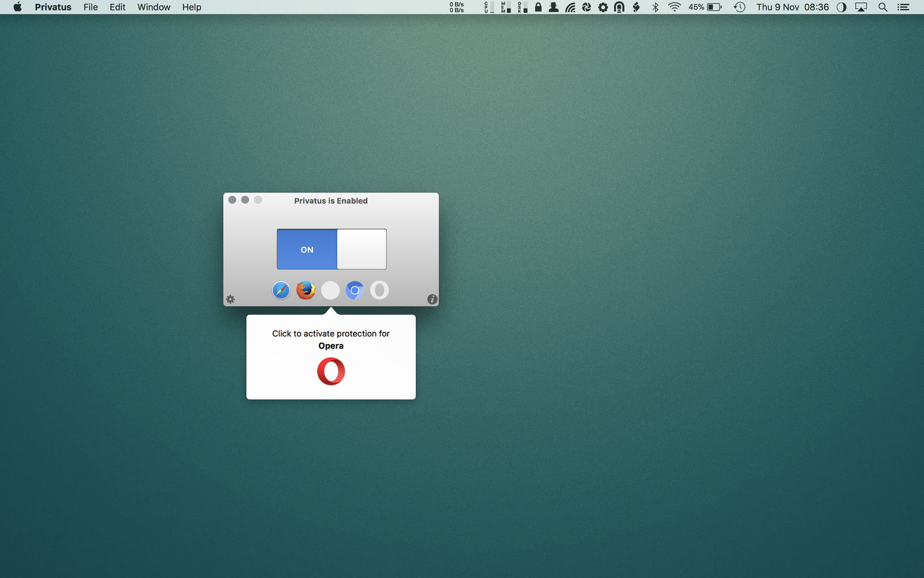This screenshot has width=924, height=578.
Task: Open Spotlight search in the menu bar
Action: [883, 7]
